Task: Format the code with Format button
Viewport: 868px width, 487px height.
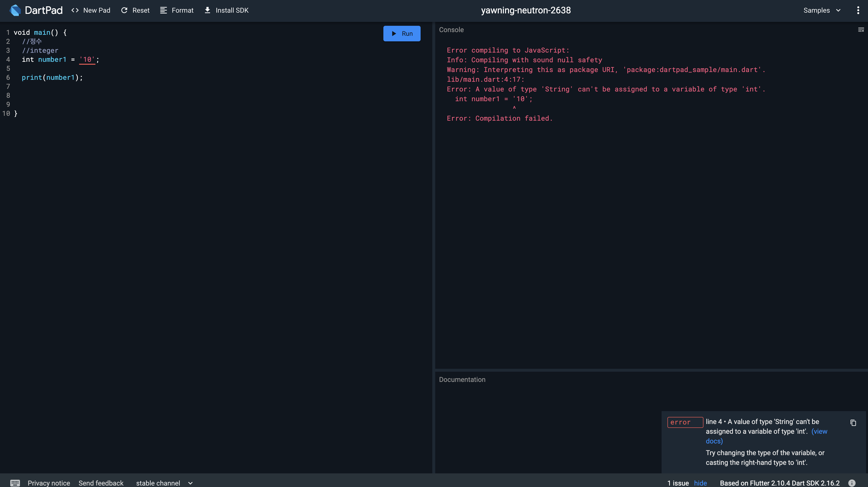Action: click(177, 10)
